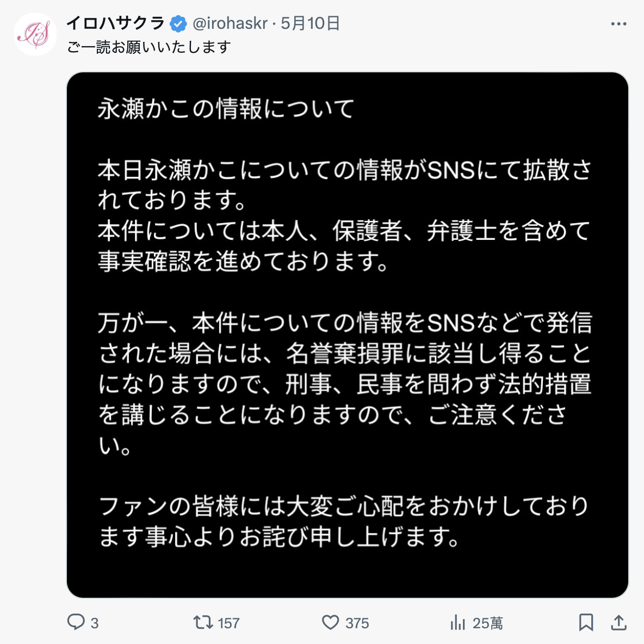Click the ご一読お願いいたします post text
This screenshot has height=644, width=644.
pos(149,47)
